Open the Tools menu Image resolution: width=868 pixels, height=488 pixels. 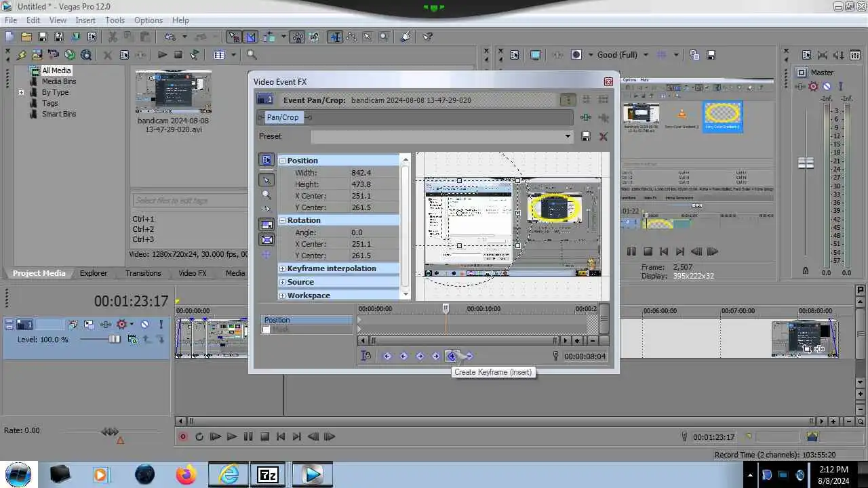115,20
